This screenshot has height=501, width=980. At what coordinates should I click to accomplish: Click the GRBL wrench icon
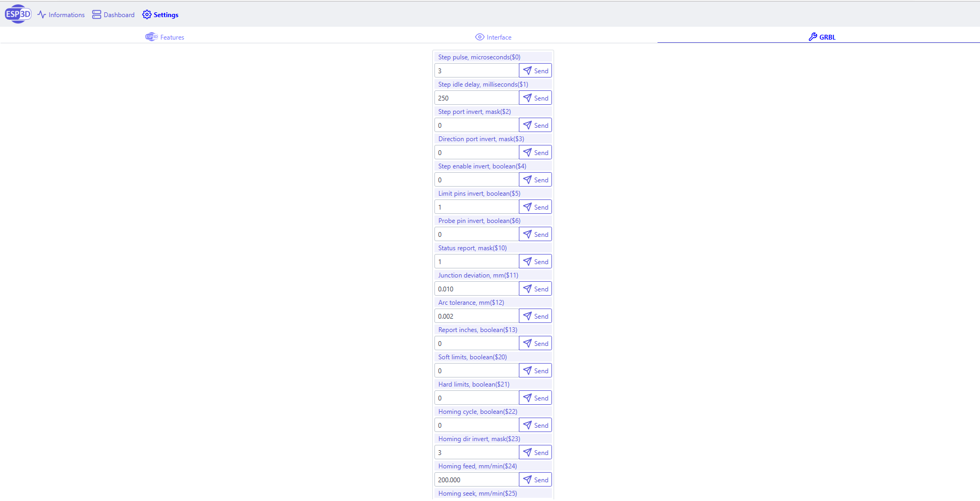tap(813, 37)
